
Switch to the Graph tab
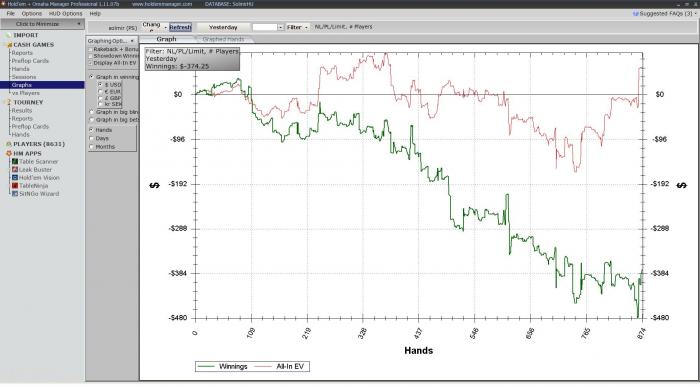tap(167, 39)
